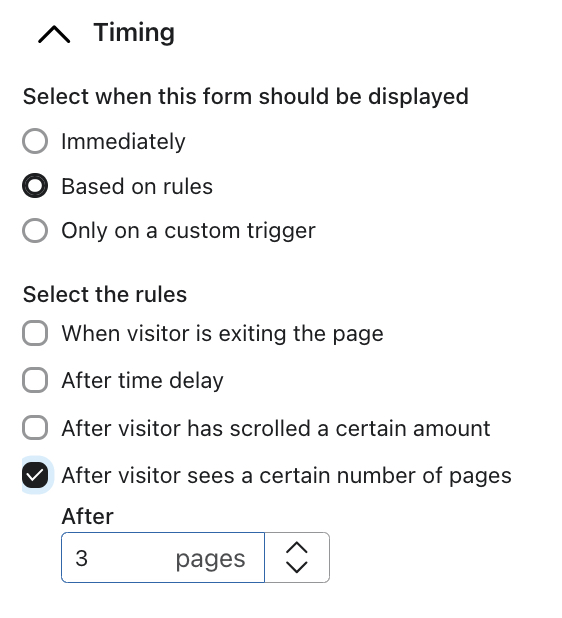Click the Based on rules label text
562x618 pixels.
click(x=137, y=186)
